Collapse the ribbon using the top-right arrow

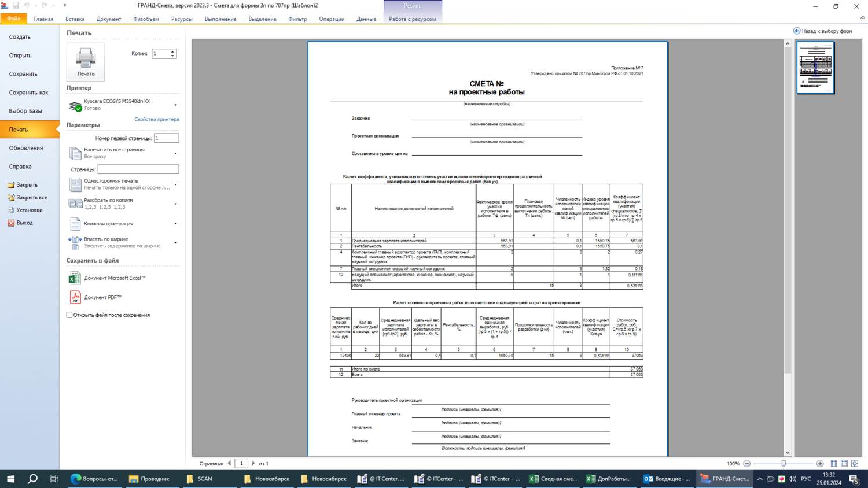click(x=862, y=18)
